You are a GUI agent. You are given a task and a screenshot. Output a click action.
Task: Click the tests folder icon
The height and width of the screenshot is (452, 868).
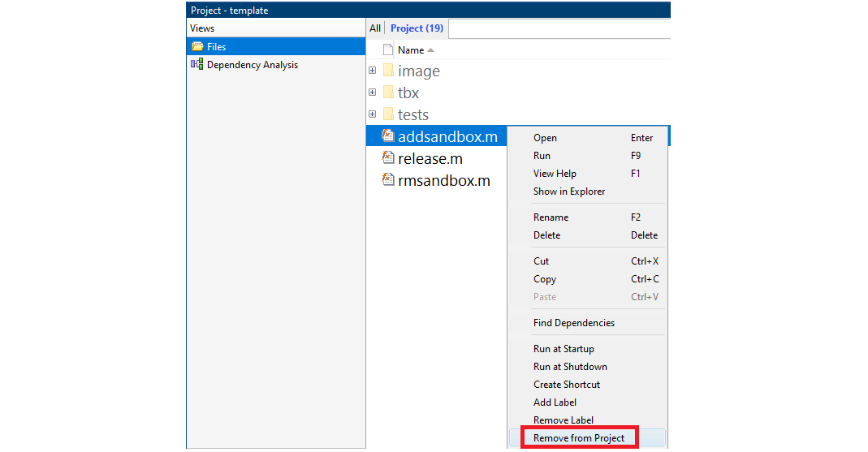[x=388, y=114]
